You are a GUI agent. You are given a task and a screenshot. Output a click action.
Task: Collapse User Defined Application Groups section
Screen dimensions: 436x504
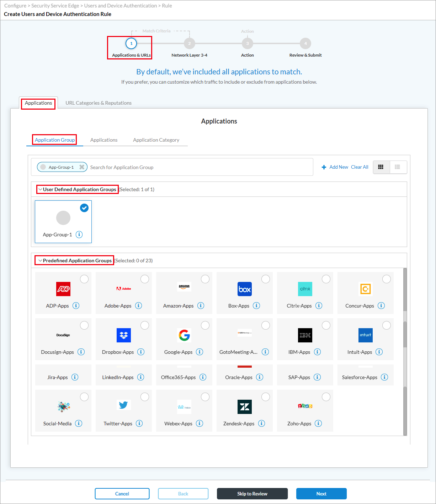click(41, 189)
